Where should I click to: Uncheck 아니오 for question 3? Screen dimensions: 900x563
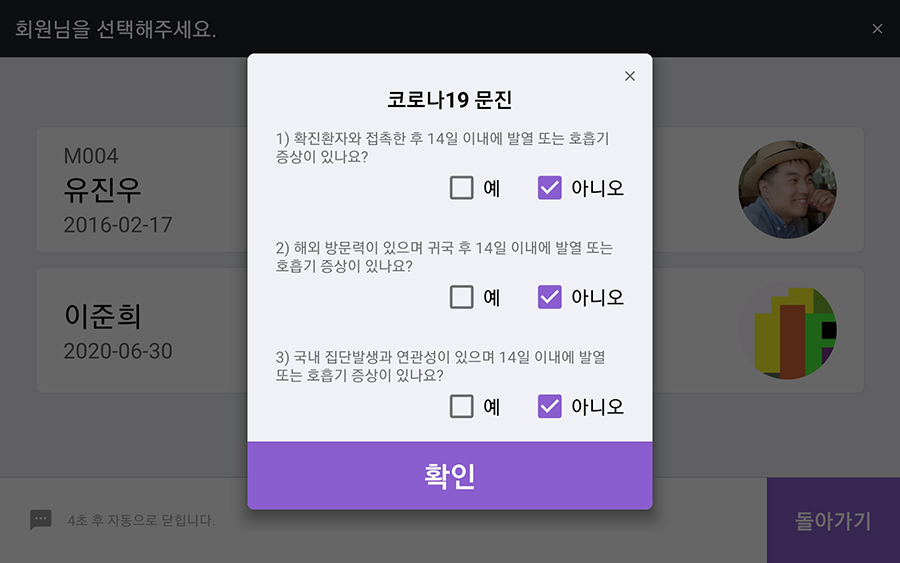(549, 406)
